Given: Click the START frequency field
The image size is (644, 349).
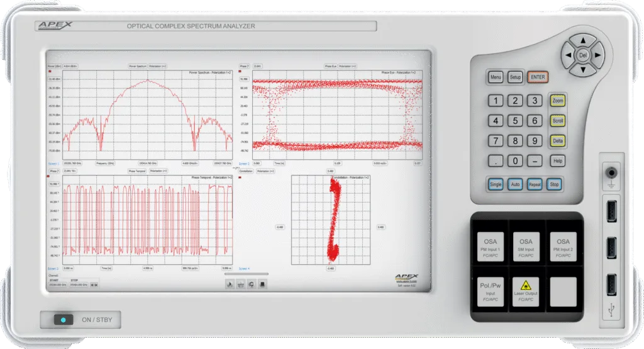Looking at the screenshot, I should (57, 284).
